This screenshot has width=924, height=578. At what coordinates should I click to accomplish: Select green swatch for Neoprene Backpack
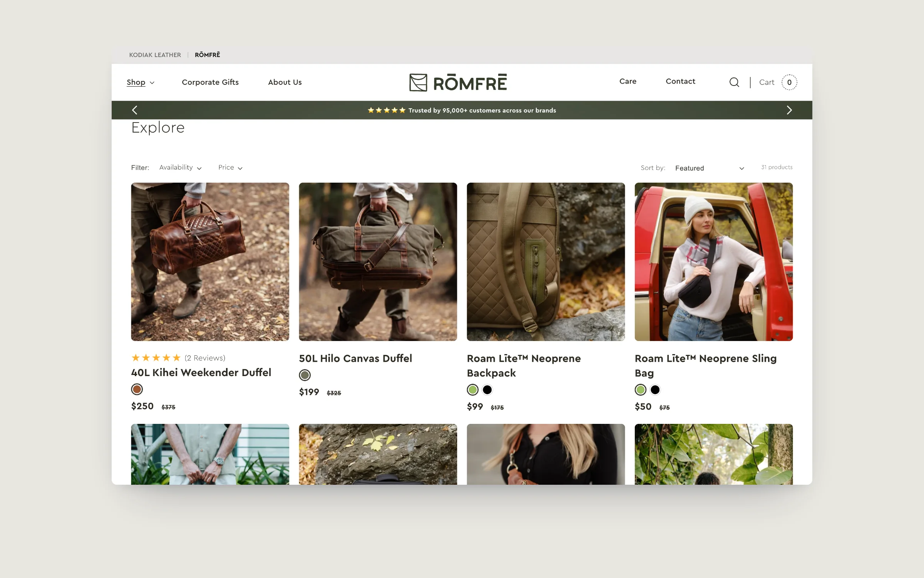472,390
